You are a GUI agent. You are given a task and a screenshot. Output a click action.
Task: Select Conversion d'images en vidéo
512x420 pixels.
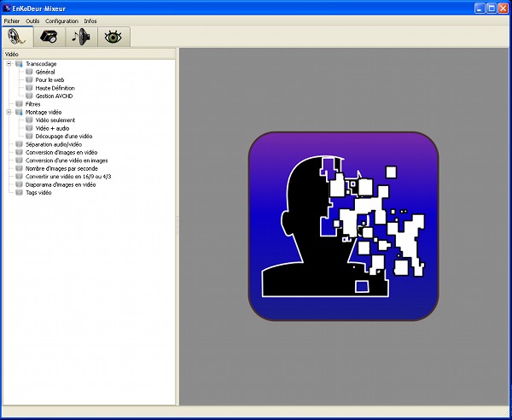pos(61,153)
